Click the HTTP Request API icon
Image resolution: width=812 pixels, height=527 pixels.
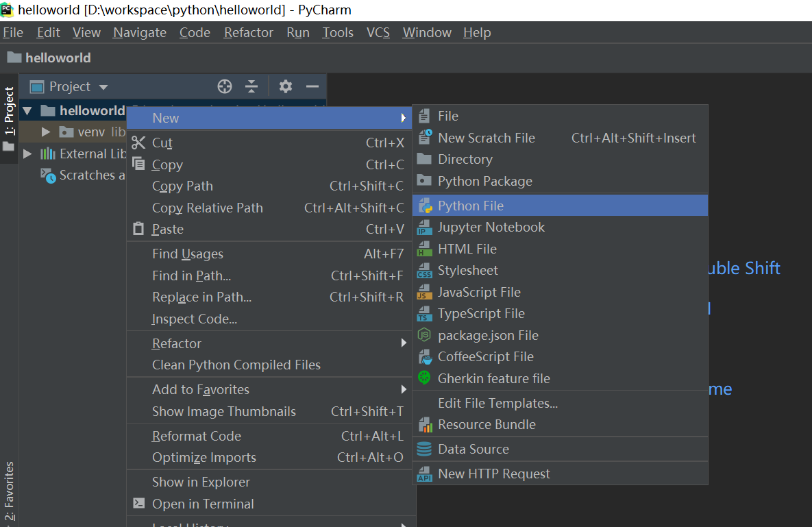425,474
